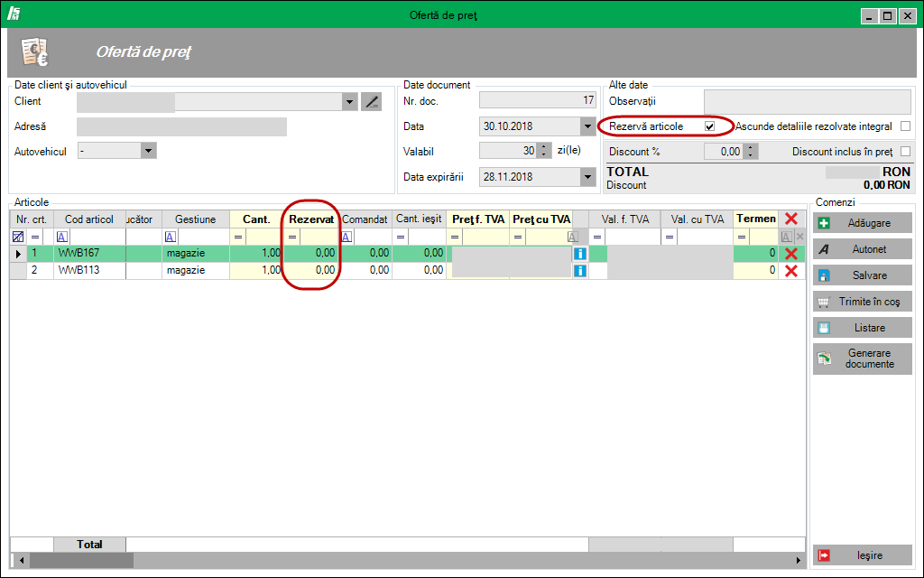Click the Observații text field
The width and height of the screenshot is (924, 578).
(807, 101)
